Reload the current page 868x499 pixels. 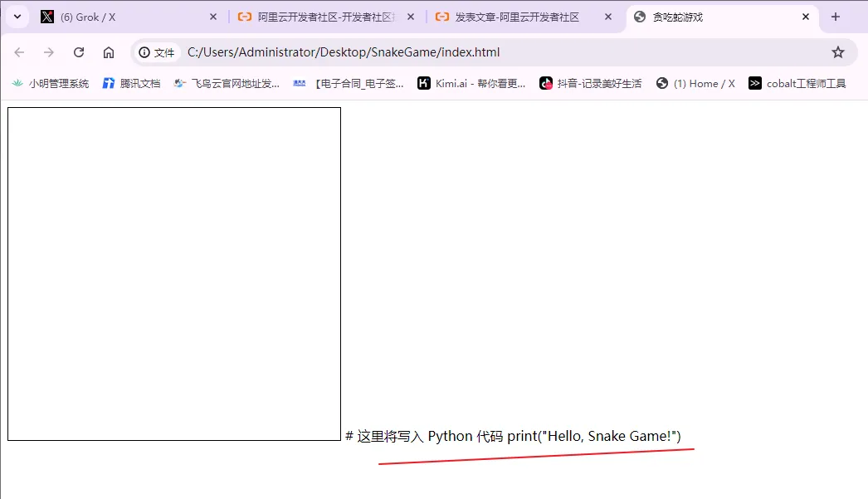[x=79, y=52]
